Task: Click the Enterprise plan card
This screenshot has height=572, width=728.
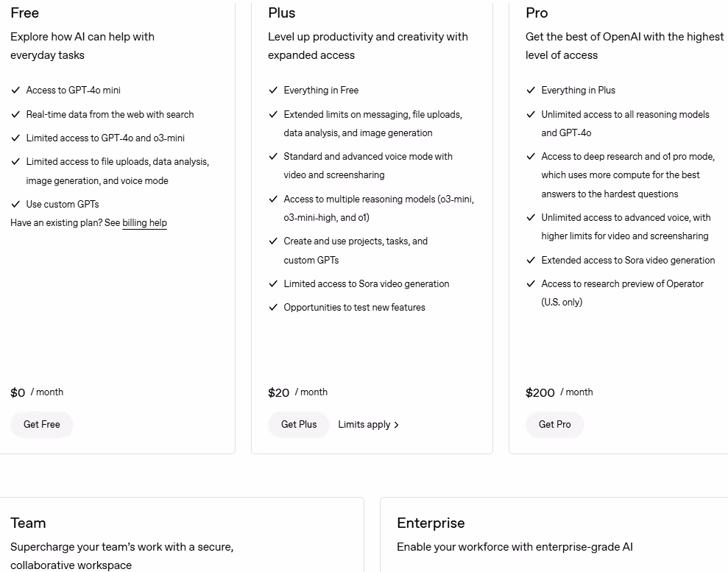Action: click(552, 535)
